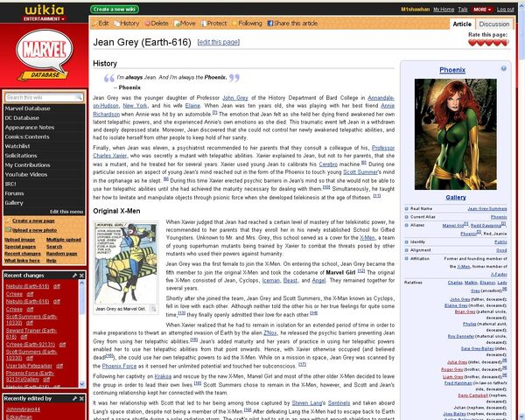This screenshot has height=420, width=525.
Task: Click the Edit pencil icon in article toolbar
Action: 95,24
